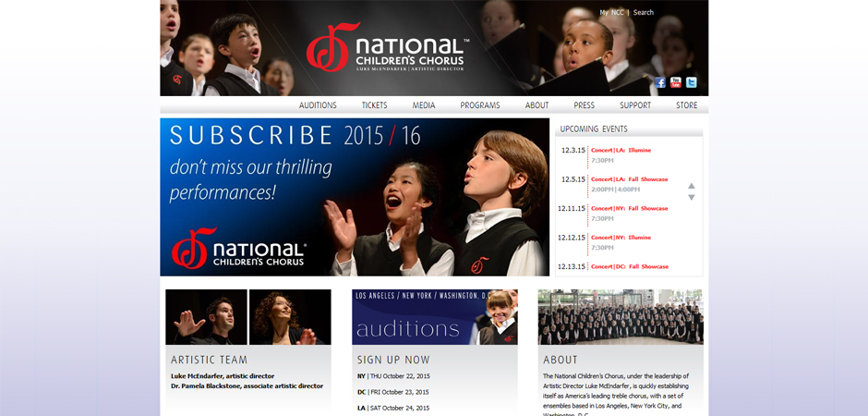This screenshot has height=416, width=868.
Task: Open the chorus group photo thumbnail
Action: point(621,317)
